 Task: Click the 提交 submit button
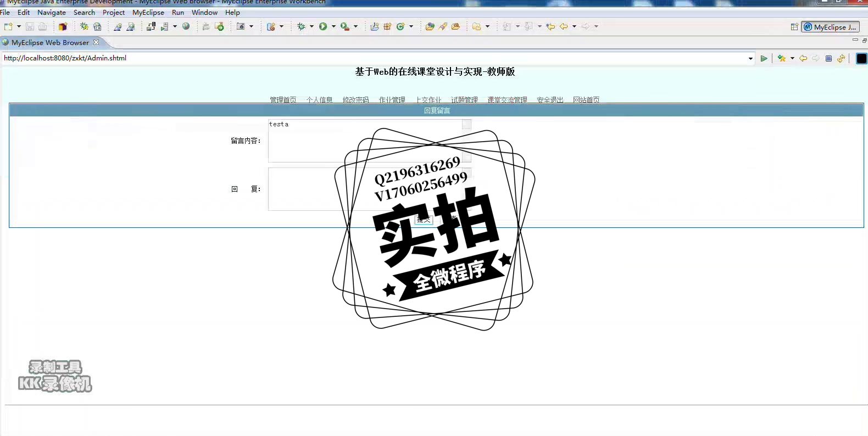tap(424, 219)
